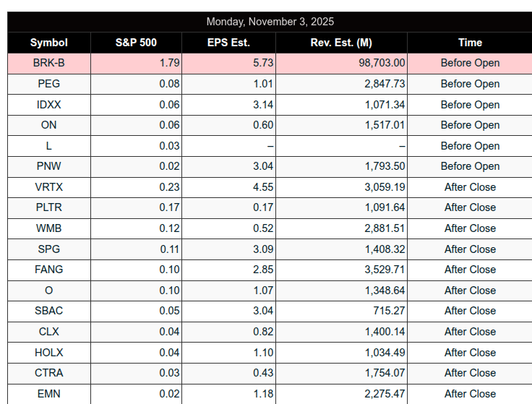Click EMN ticker in last row
The height and width of the screenshot is (404, 532).
(x=48, y=394)
